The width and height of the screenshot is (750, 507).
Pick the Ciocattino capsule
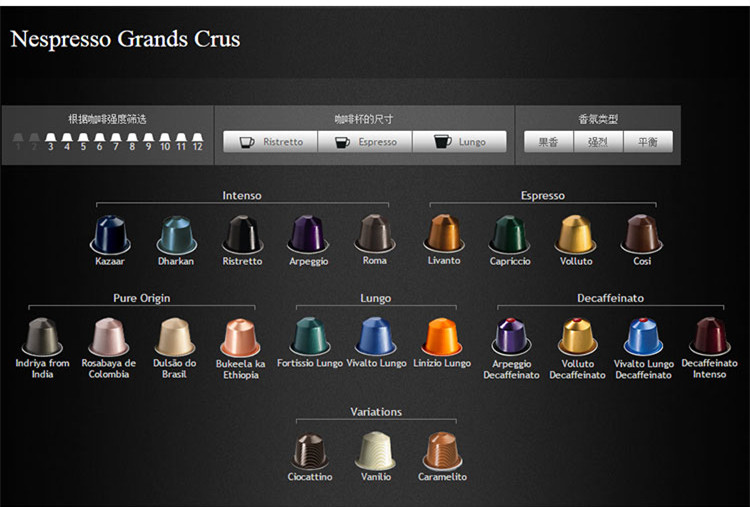[310, 451]
